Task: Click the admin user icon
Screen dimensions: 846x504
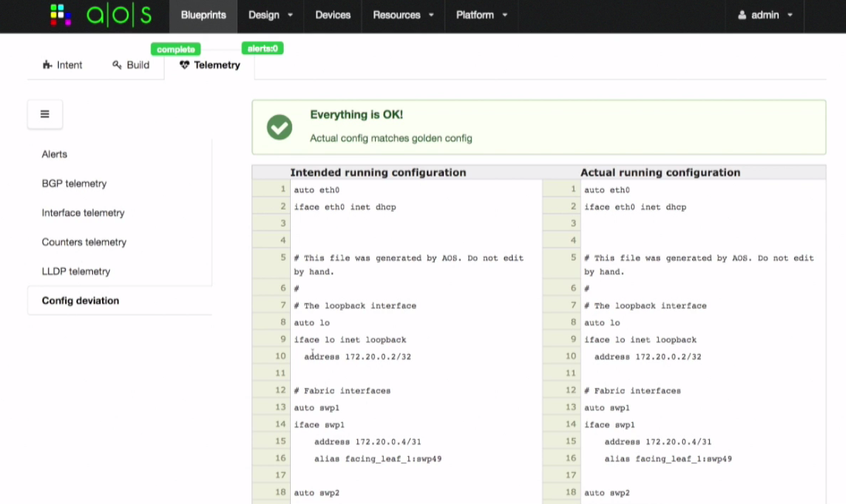Action: 742,15
